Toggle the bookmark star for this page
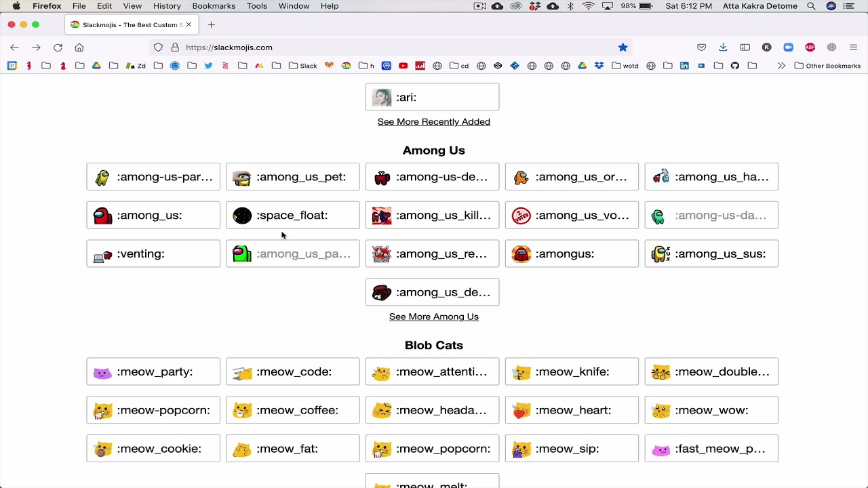Image resolution: width=868 pixels, height=488 pixels. (623, 47)
